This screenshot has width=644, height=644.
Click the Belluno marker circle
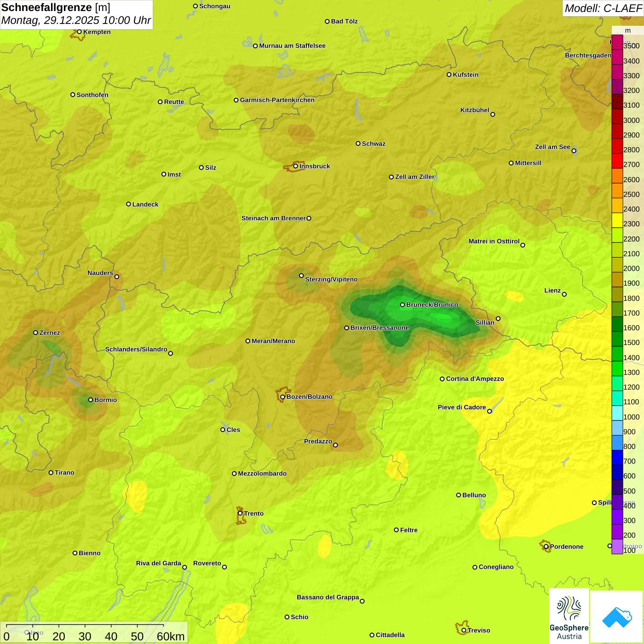(459, 495)
